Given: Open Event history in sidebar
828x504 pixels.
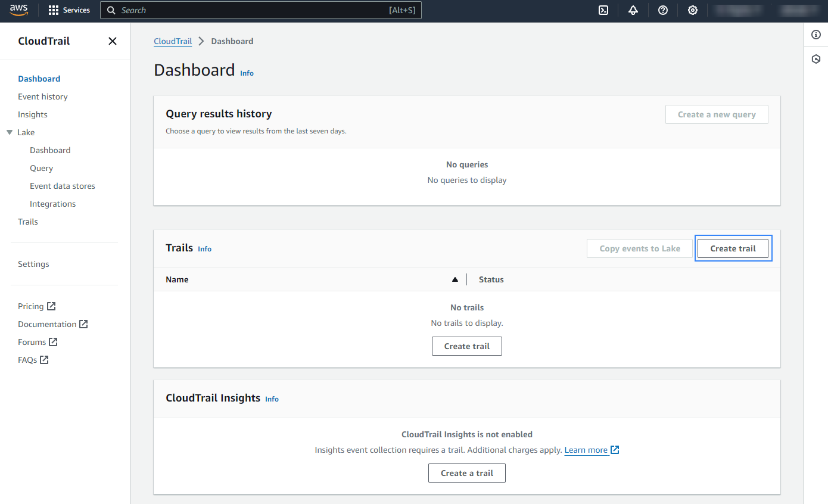Looking at the screenshot, I should (x=42, y=97).
